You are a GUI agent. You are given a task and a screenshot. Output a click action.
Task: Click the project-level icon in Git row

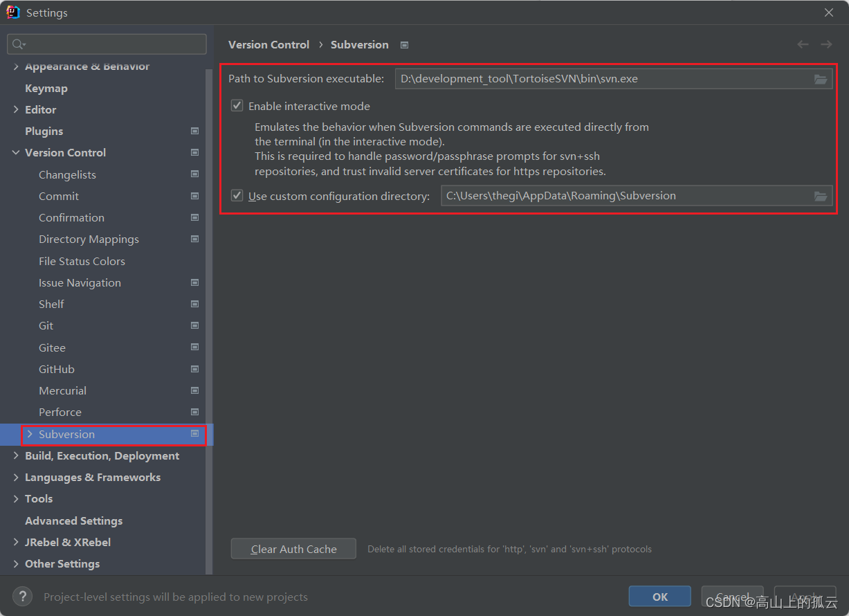coord(194,325)
